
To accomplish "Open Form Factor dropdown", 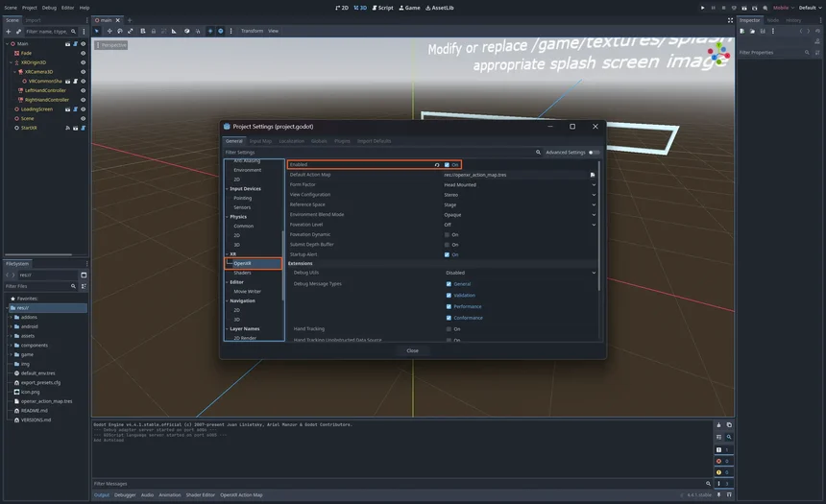I will click(x=520, y=185).
